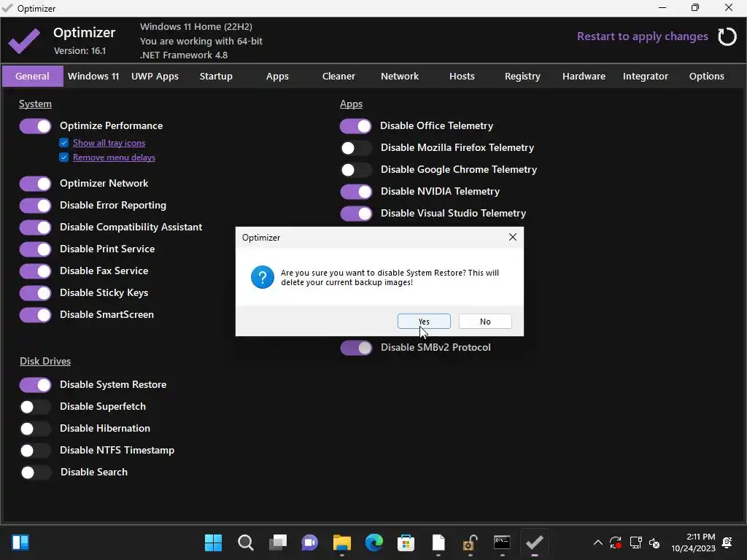
Task: Open the taskbar clock and date
Action: click(x=693, y=542)
